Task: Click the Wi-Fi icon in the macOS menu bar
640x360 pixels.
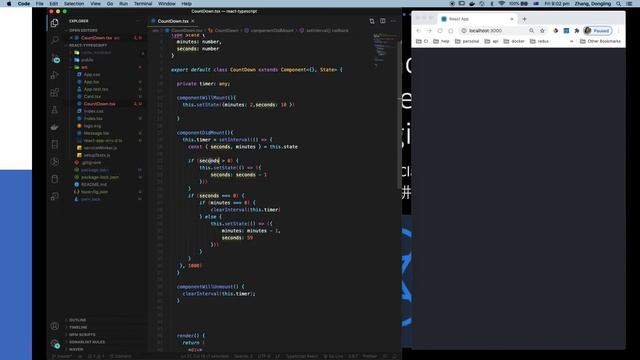Action: [x=502, y=4]
